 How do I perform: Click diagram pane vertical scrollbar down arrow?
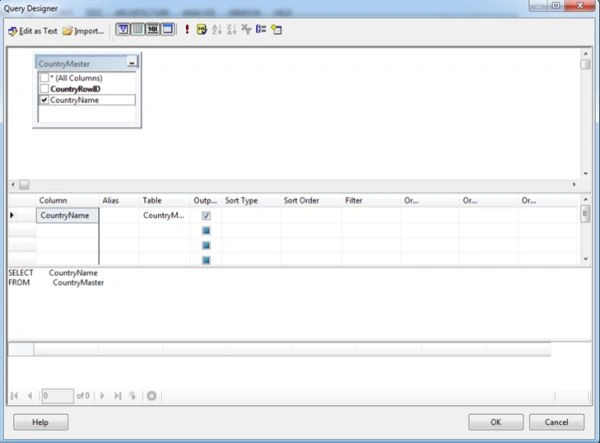pyautogui.click(x=585, y=174)
